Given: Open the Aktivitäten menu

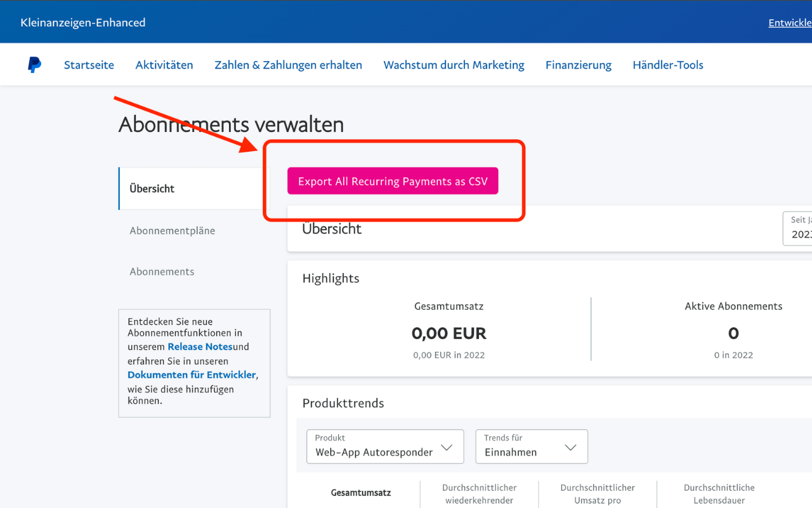Looking at the screenshot, I should click(164, 64).
